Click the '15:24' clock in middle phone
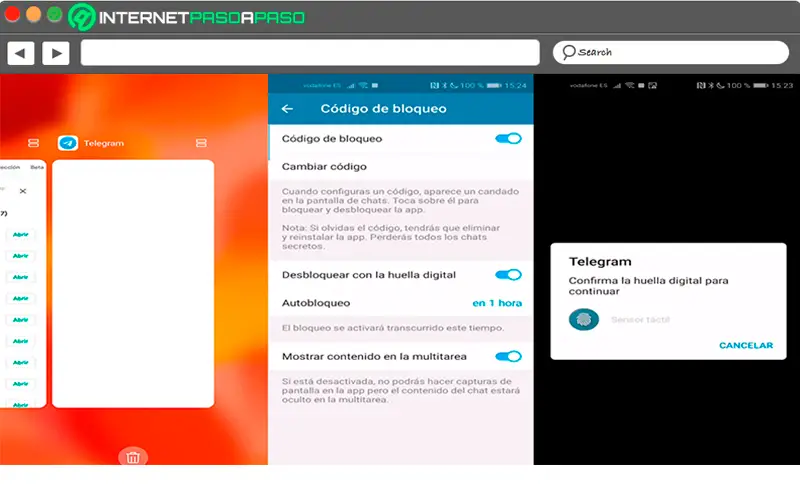 (515, 85)
